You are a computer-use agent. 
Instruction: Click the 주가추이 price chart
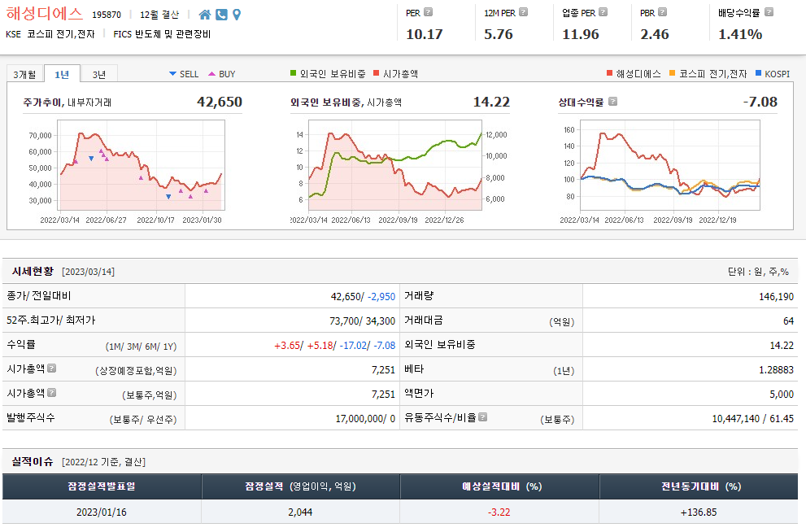(x=141, y=165)
